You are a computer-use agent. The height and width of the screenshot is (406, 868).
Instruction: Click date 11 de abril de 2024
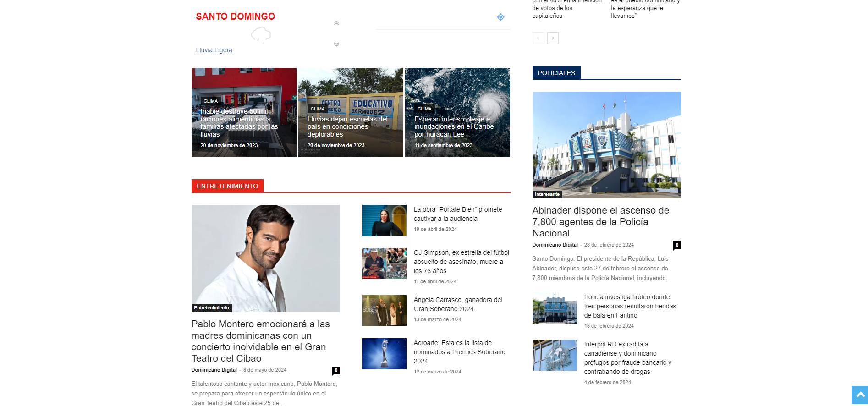click(x=435, y=281)
